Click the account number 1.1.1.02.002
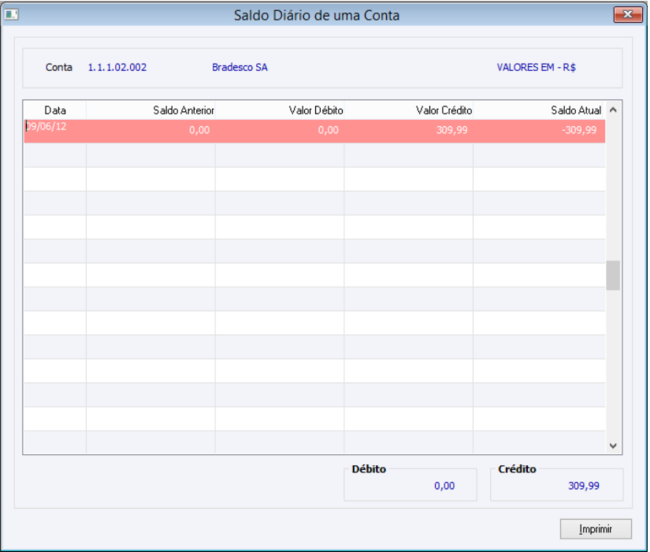Screen dimensions: 650x552 point(117,67)
